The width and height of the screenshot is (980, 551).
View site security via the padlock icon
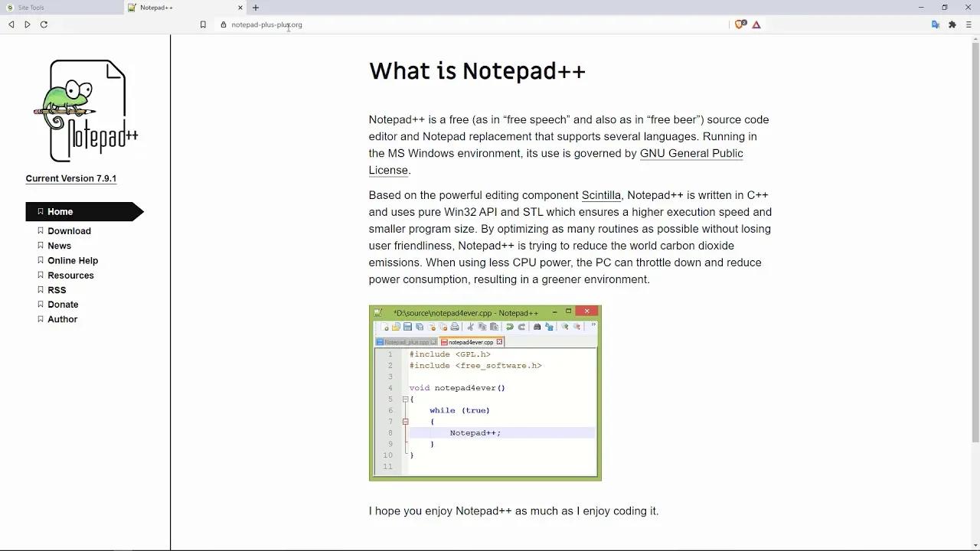coord(221,24)
